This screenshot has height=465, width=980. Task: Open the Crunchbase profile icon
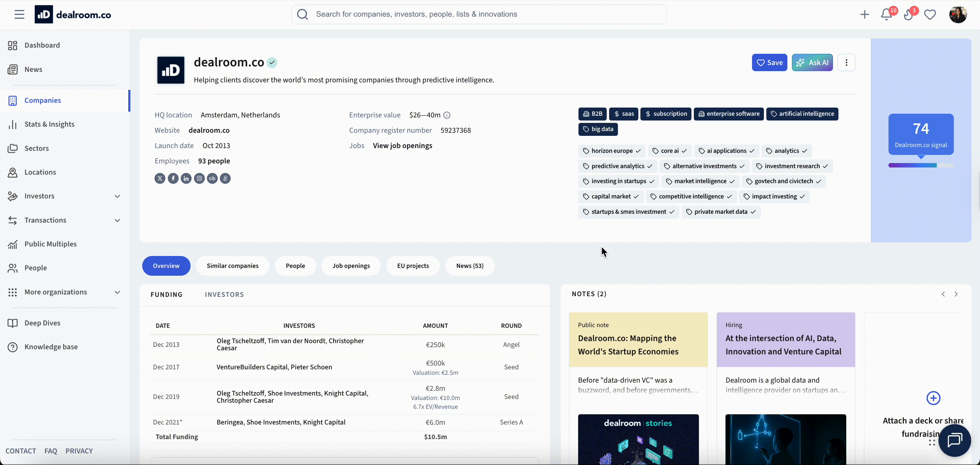click(212, 178)
